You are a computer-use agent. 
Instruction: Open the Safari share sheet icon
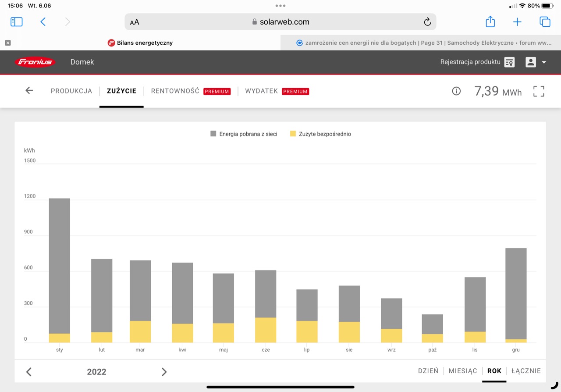tap(490, 21)
